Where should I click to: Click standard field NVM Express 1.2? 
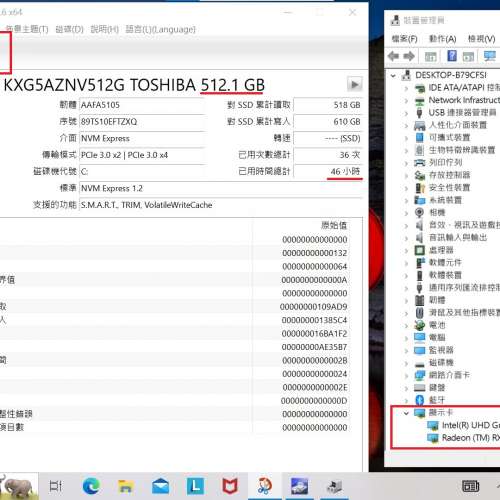[x=221, y=188]
